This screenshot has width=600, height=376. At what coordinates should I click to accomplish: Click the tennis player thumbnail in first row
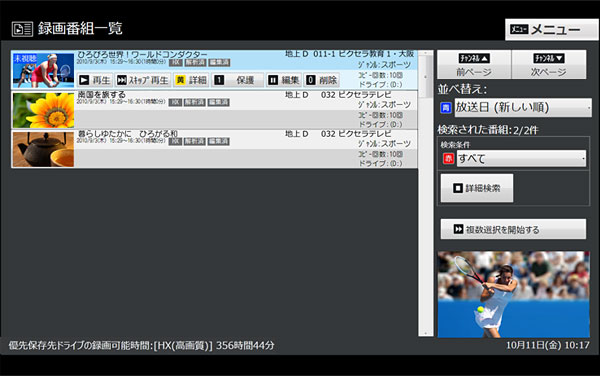coord(43,70)
